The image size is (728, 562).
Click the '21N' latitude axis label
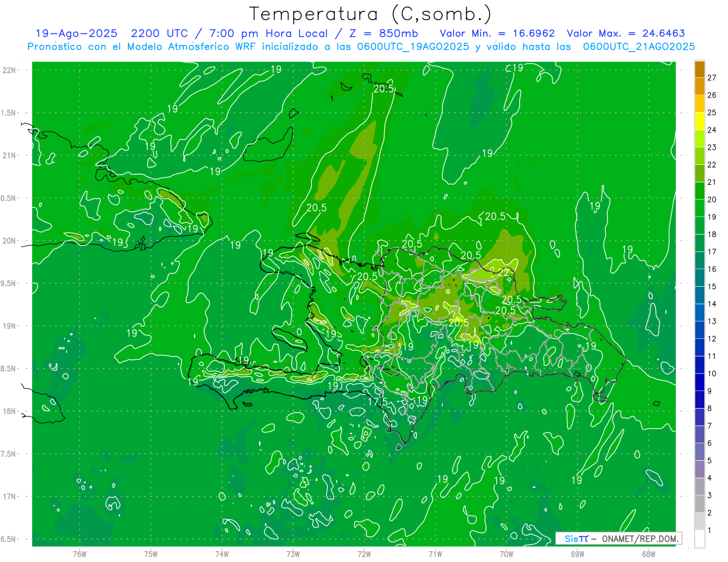click(x=10, y=156)
